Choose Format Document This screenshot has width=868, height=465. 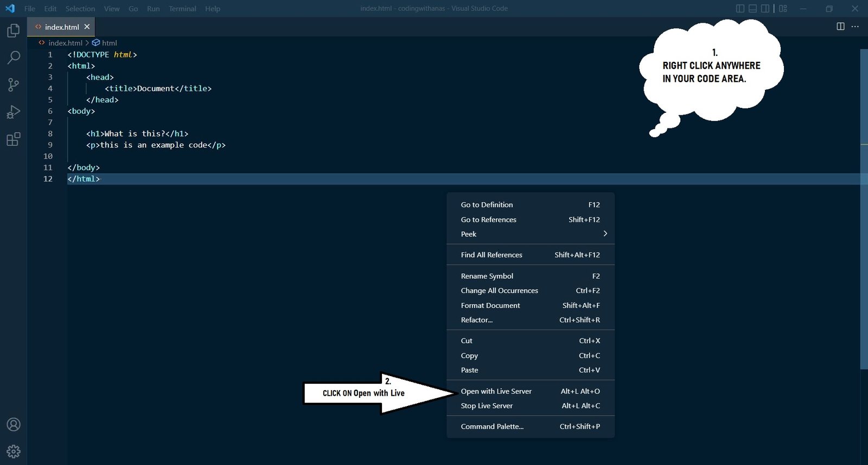(531, 305)
